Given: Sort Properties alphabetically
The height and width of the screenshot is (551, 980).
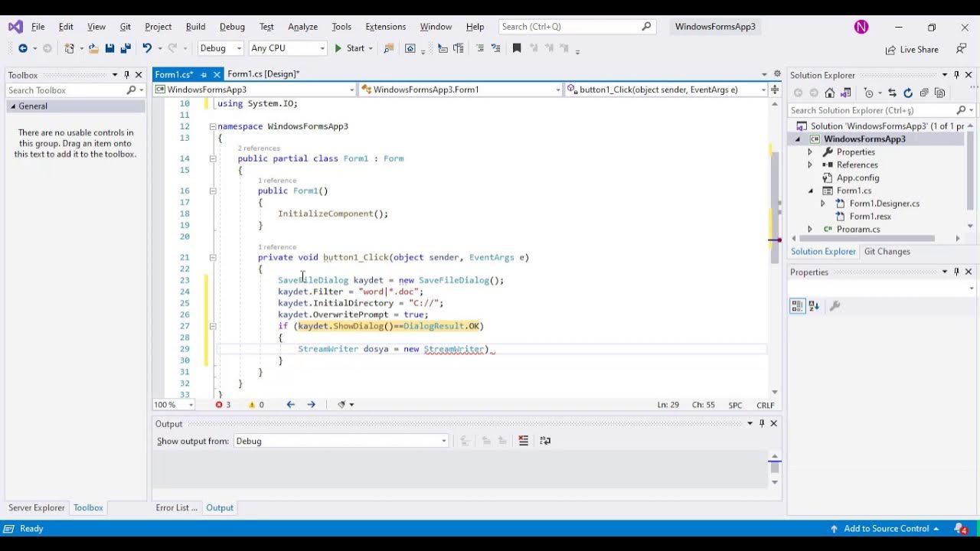Looking at the screenshot, I should tap(814, 306).
